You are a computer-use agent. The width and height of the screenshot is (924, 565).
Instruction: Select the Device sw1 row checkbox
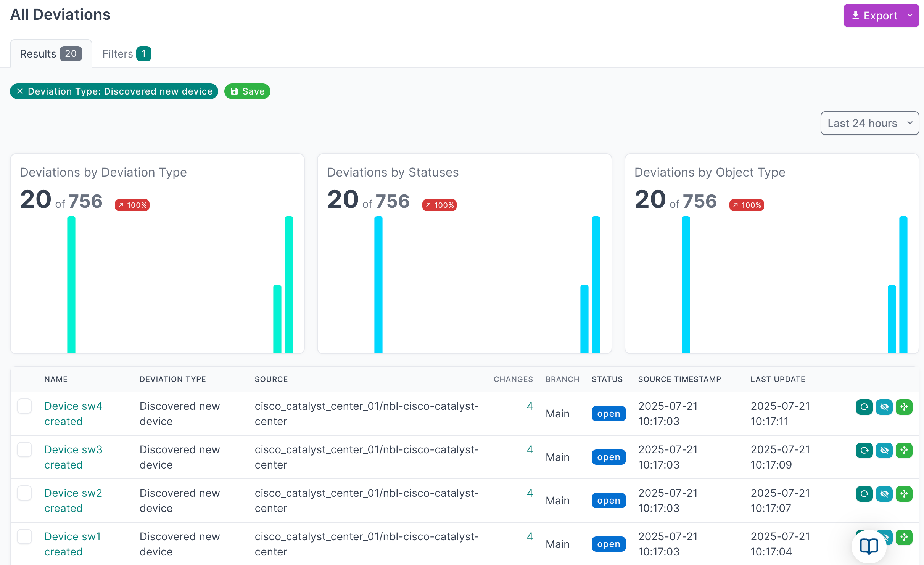[x=24, y=536]
